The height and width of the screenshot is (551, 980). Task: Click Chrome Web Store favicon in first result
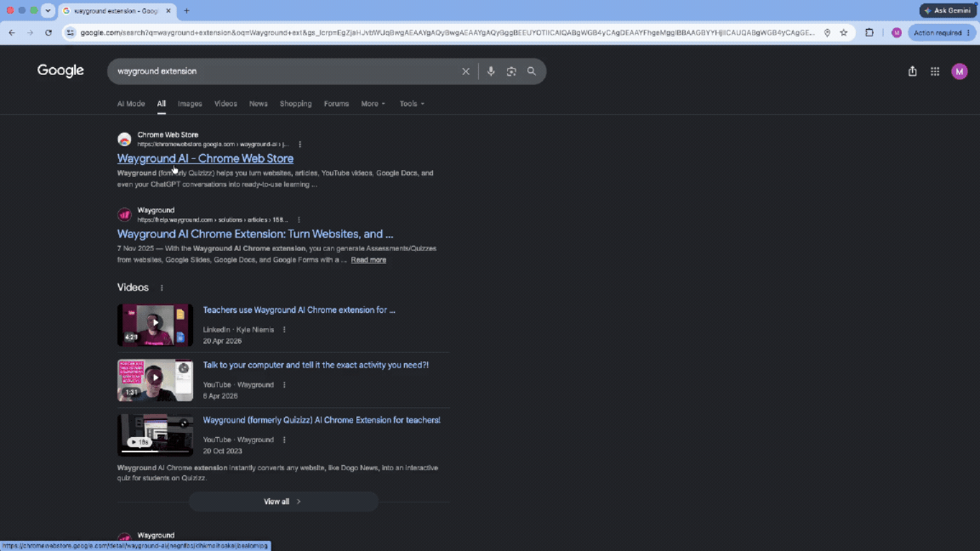(x=124, y=139)
